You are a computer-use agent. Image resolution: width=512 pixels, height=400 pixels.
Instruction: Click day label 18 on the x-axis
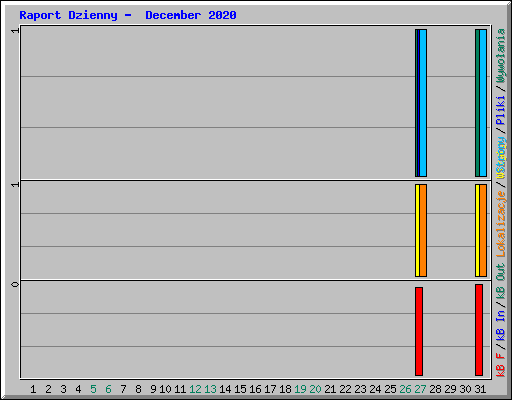pos(285,389)
